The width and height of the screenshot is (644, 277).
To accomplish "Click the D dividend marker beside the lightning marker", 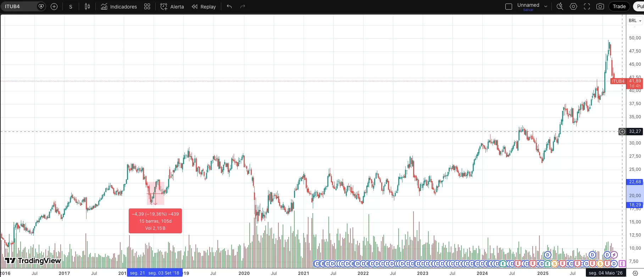I will pos(607,255).
